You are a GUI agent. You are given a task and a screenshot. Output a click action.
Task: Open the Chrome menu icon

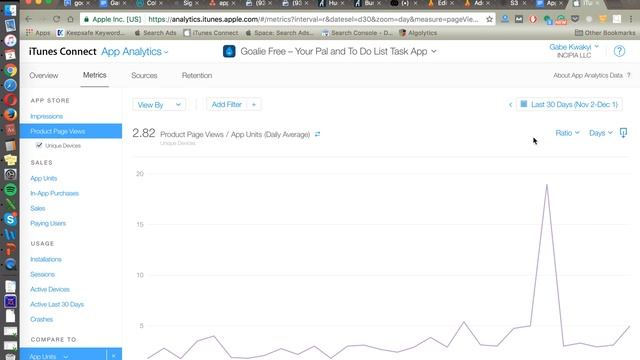[x=631, y=19]
